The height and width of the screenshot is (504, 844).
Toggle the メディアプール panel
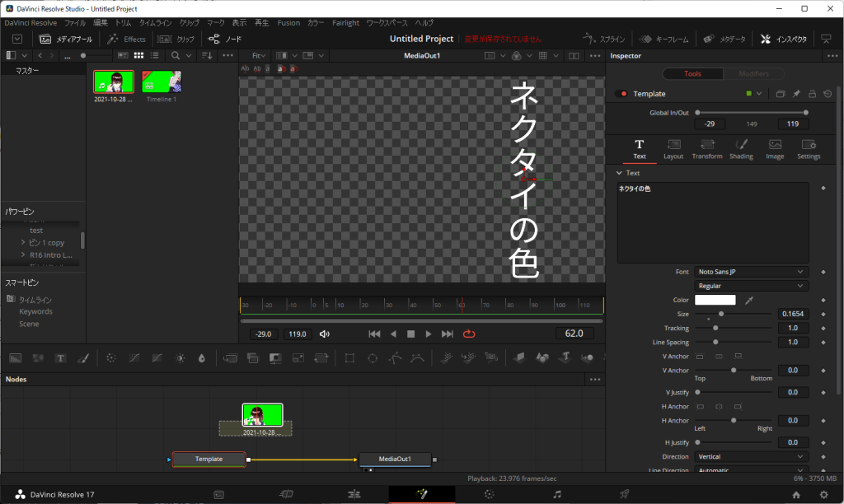pos(66,40)
